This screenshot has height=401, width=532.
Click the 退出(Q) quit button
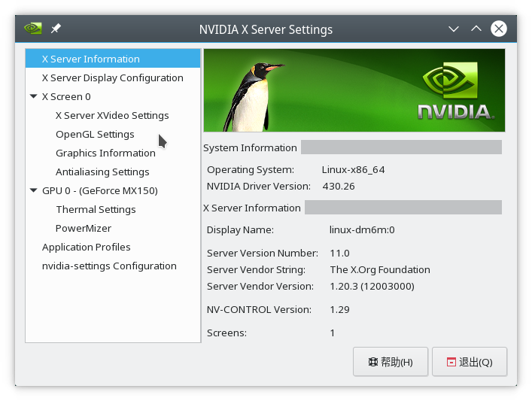[470, 362]
